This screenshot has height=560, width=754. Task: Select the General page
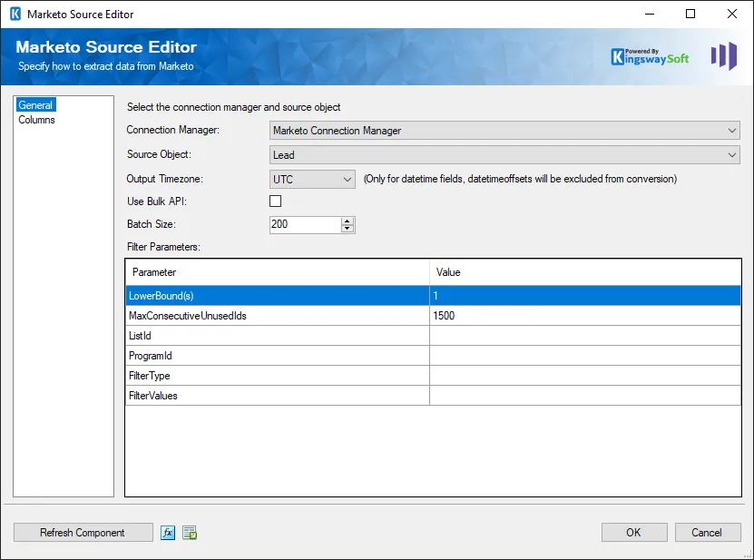[x=36, y=105]
